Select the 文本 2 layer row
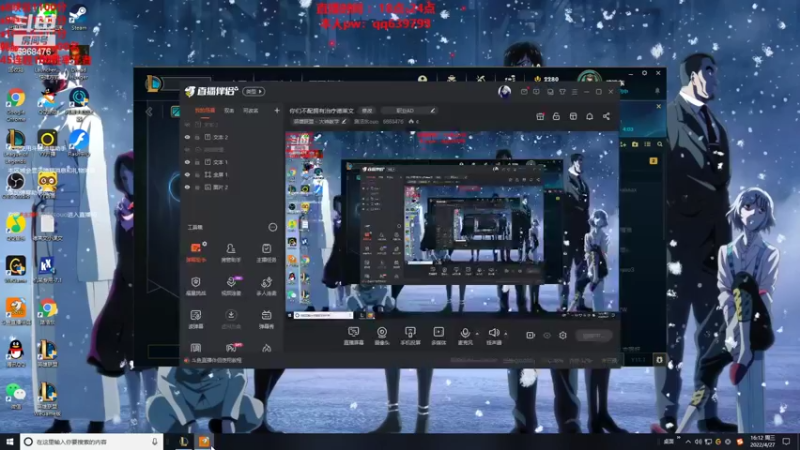 point(232,137)
